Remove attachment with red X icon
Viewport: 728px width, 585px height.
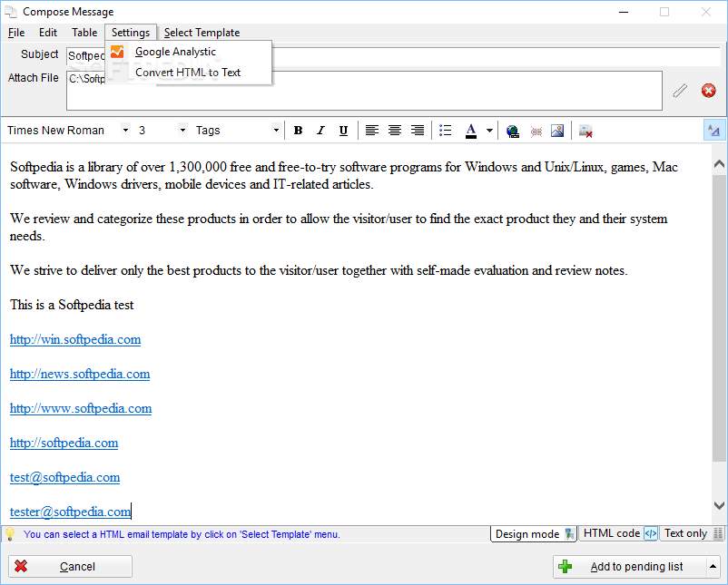point(709,91)
